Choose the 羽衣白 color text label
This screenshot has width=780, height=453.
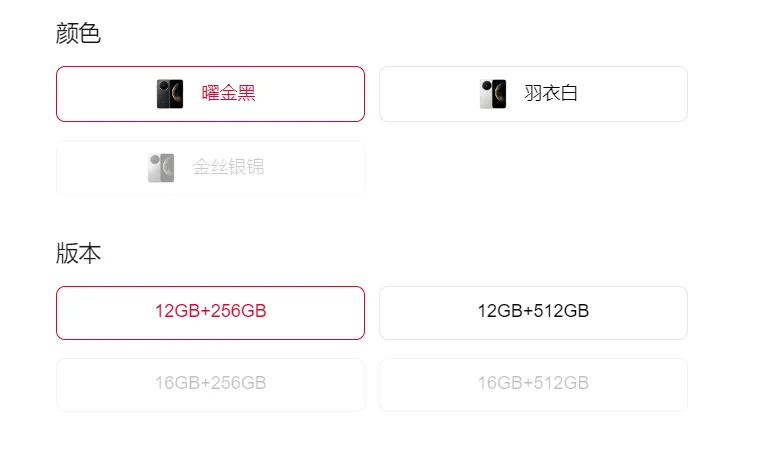(x=551, y=94)
